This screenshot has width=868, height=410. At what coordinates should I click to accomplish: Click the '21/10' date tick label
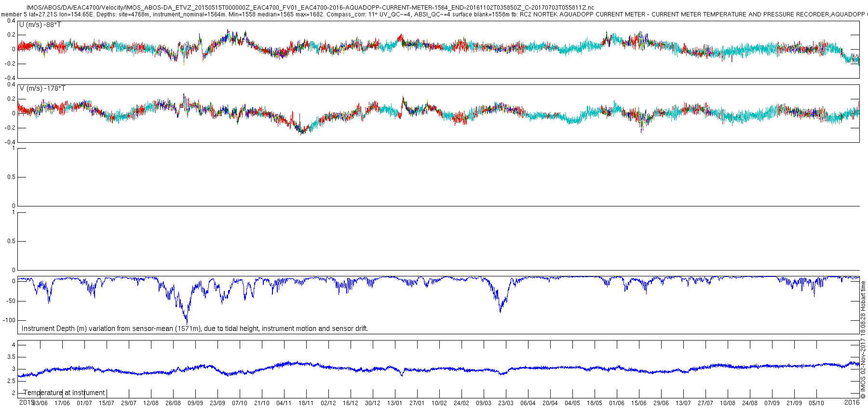coord(262,403)
